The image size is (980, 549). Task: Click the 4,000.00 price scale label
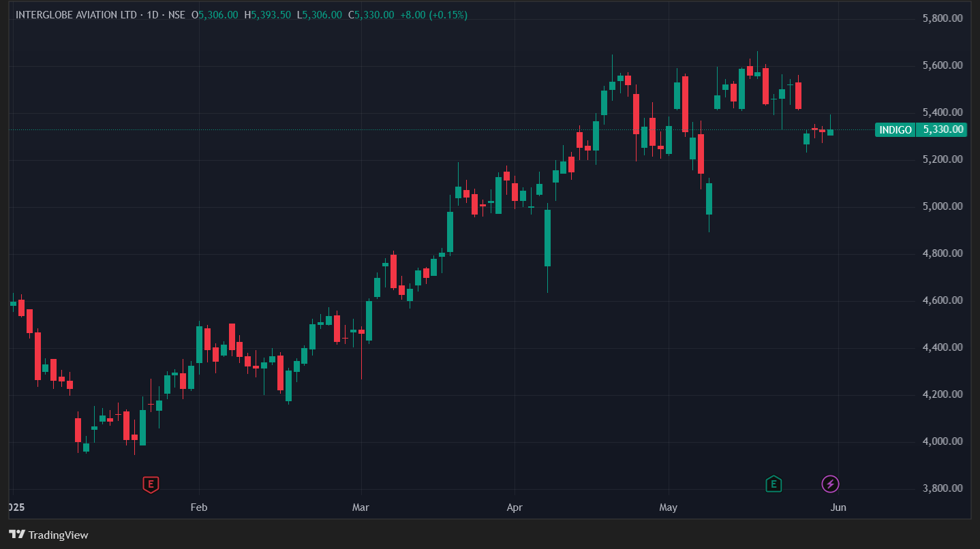coord(942,441)
